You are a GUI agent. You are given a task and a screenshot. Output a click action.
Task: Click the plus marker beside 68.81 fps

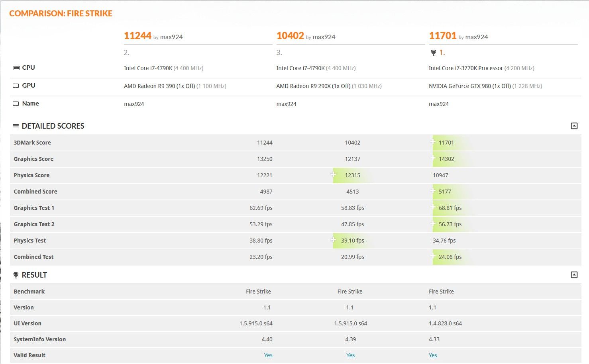pos(433,207)
